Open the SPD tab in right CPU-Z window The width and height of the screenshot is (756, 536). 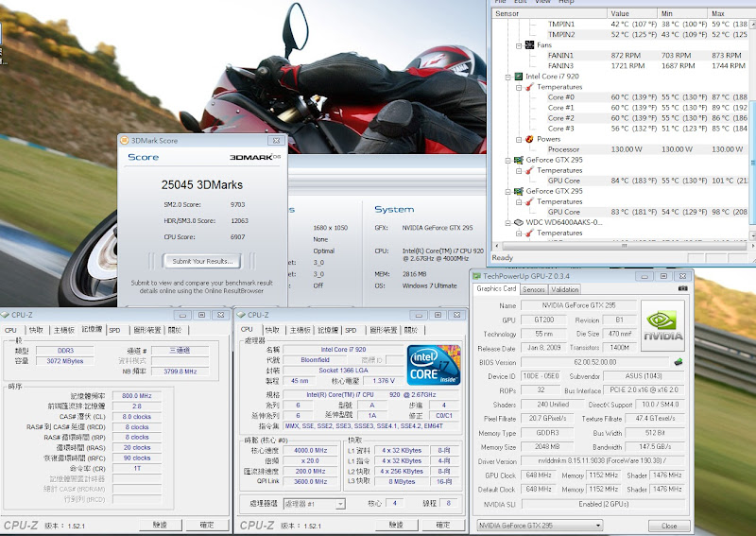click(351, 330)
